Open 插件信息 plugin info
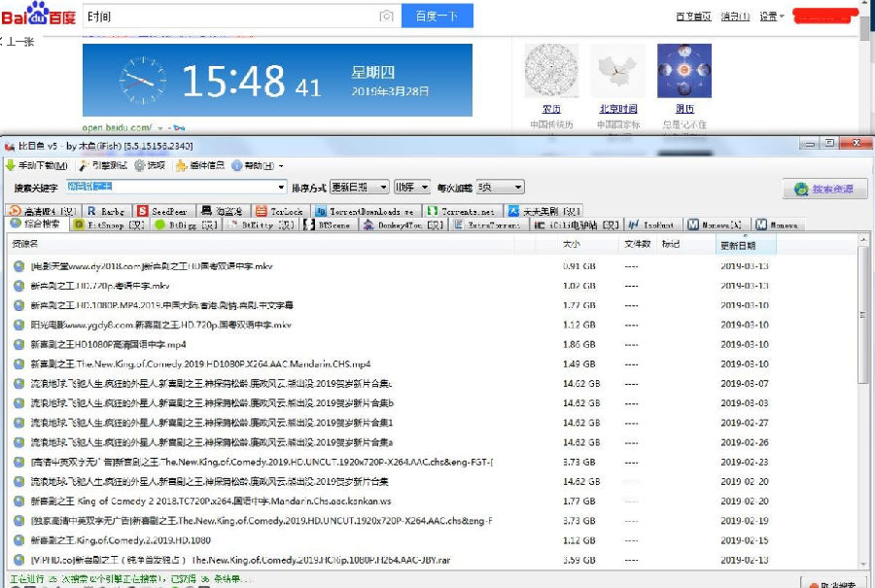 pyautogui.click(x=199, y=165)
